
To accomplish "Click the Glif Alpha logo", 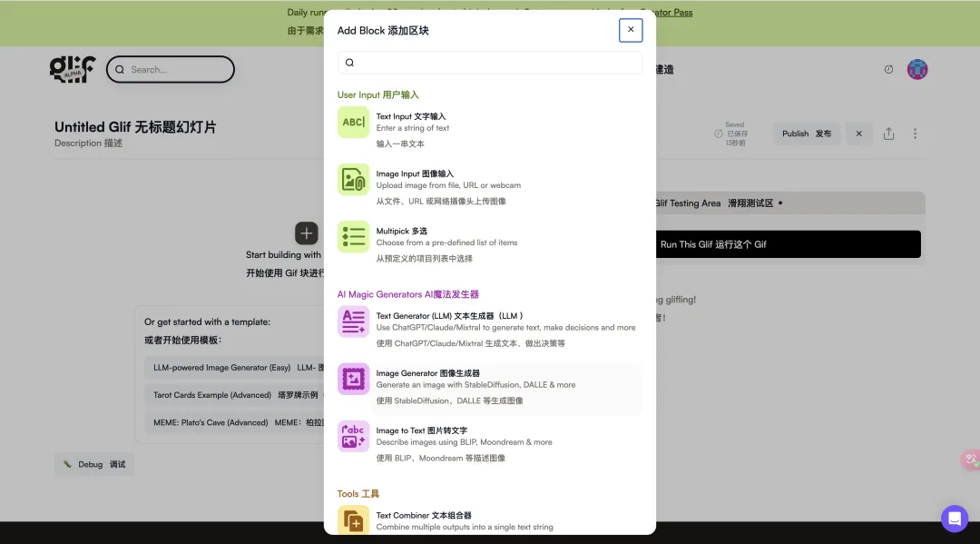I will 73,69.
